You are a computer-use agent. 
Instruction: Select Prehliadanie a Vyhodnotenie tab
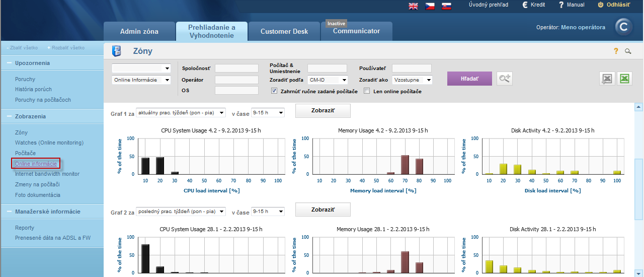[x=212, y=31]
